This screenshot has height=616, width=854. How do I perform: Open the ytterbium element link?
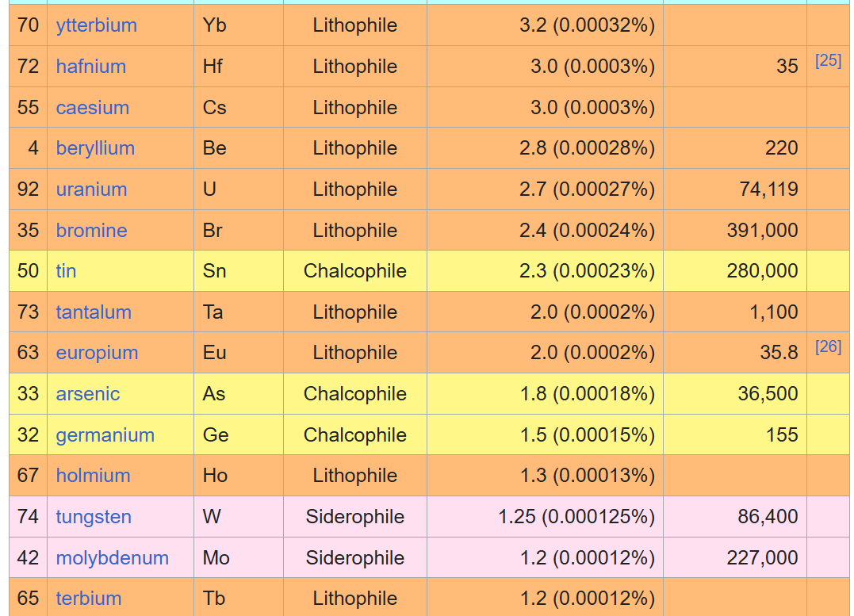[x=97, y=25]
